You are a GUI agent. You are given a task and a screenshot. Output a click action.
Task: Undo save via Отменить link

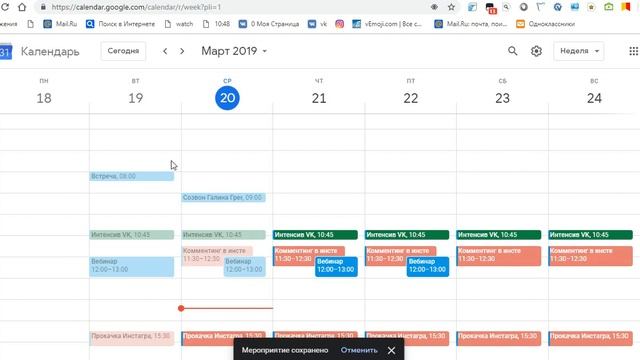(359, 350)
